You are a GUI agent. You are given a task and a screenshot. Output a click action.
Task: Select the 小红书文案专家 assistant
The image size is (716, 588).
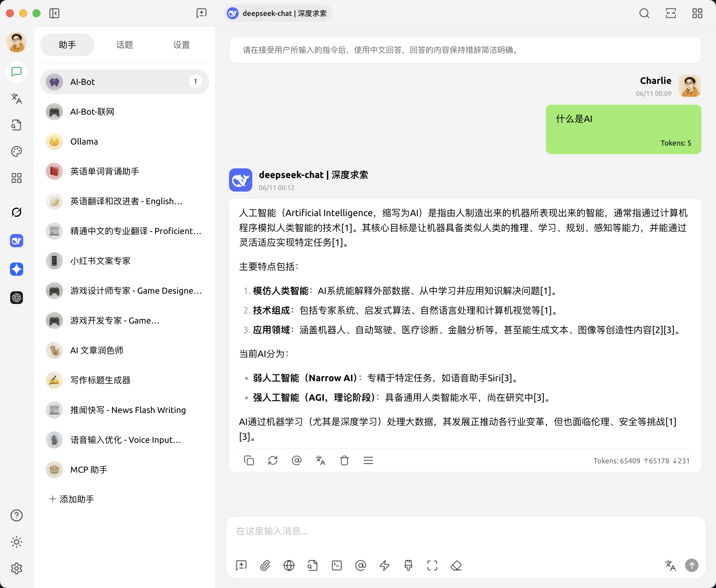(x=124, y=261)
